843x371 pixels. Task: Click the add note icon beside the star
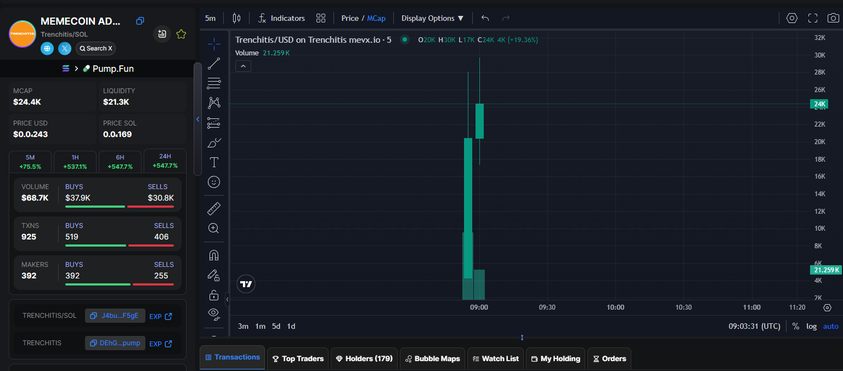point(162,34)
